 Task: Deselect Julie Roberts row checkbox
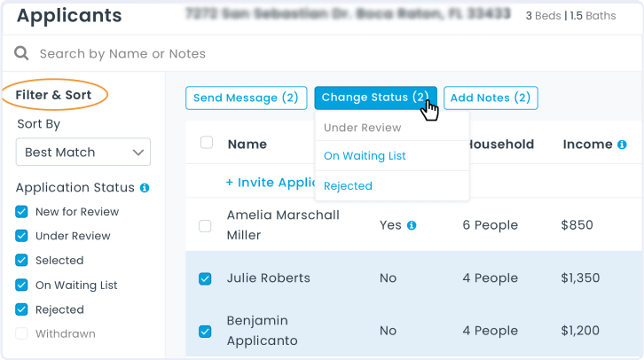(206, 278)
